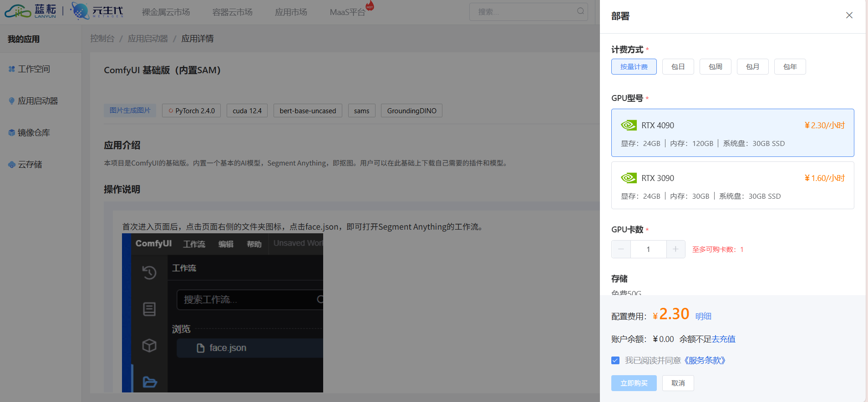Click the HOT flame badge on MaaS平台
The height and width of the screenshot is (402, 868).
[370, 6]
